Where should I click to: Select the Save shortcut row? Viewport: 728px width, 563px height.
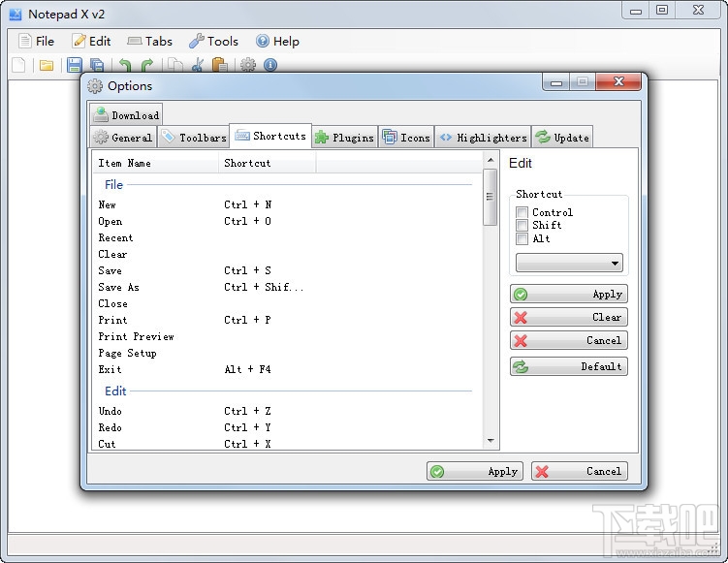pos(287,270)
